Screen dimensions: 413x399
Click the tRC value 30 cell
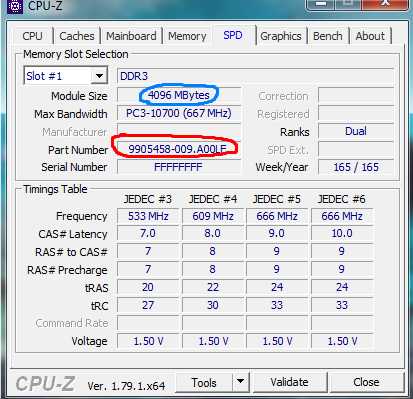[213, 305]
